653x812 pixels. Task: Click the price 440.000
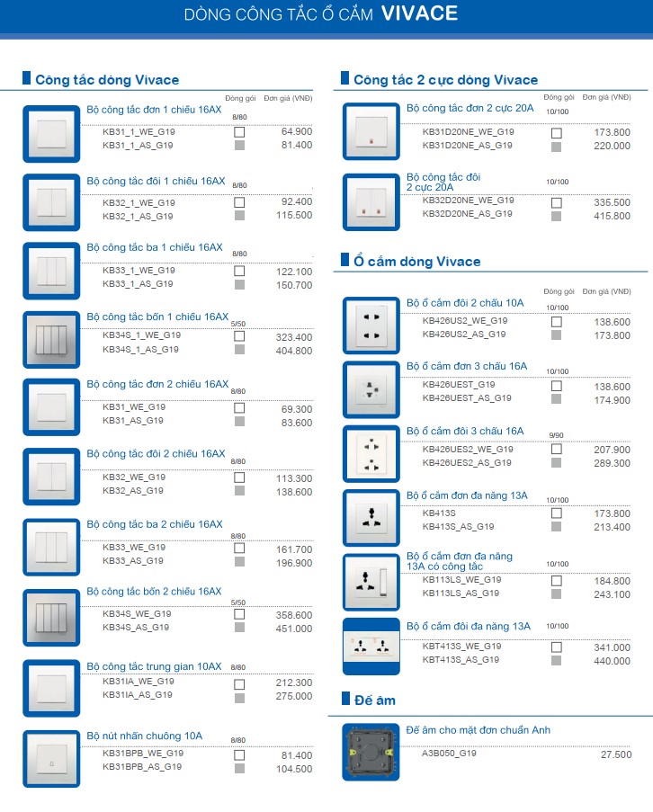tap(613, 661)
